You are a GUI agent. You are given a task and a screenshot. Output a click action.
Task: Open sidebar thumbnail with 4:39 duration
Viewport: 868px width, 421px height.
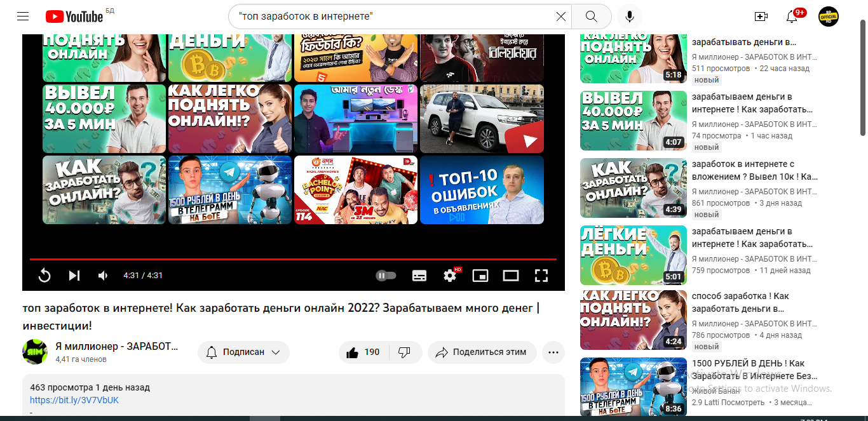634,188
